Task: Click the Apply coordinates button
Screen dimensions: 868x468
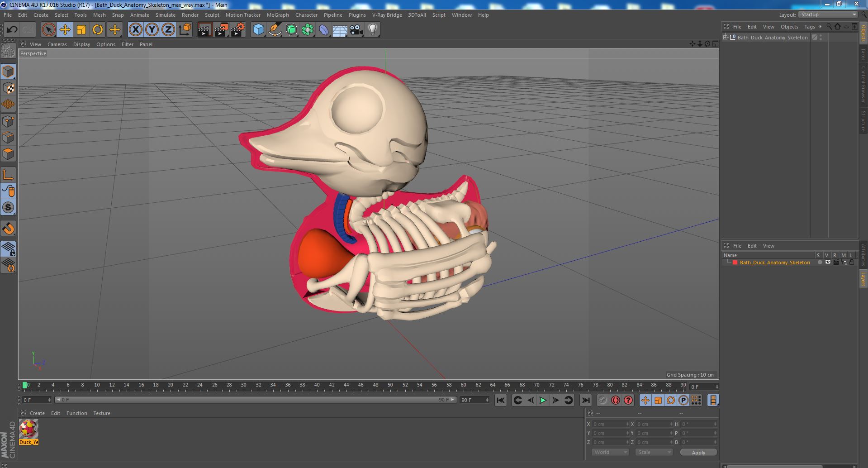Action: [698, 452]
